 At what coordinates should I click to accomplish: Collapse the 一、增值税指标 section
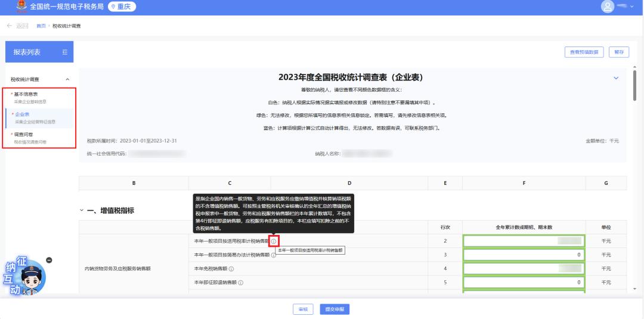click(82, 210)
